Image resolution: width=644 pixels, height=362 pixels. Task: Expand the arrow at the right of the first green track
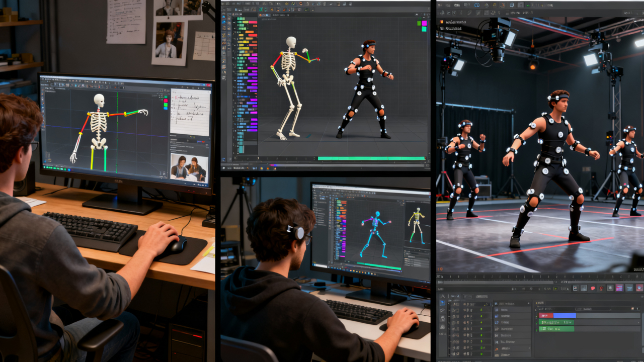pyautogui.click(x=638, y=323)
